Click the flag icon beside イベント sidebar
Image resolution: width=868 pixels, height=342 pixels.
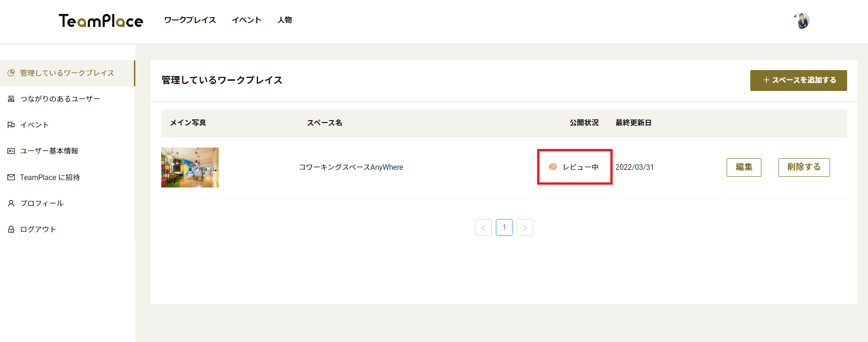(11, 125)
